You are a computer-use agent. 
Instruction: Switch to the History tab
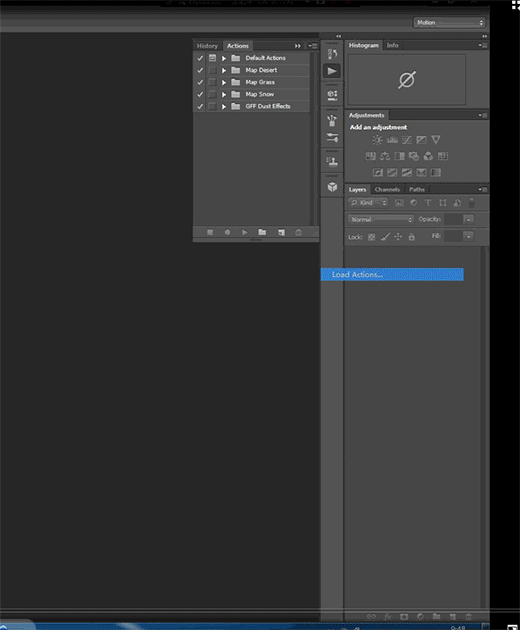207,46
